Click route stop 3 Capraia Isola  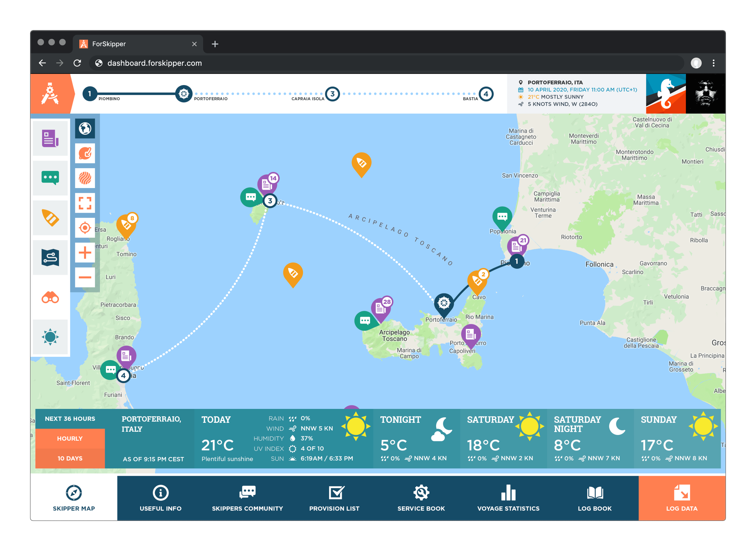[332, 94]
